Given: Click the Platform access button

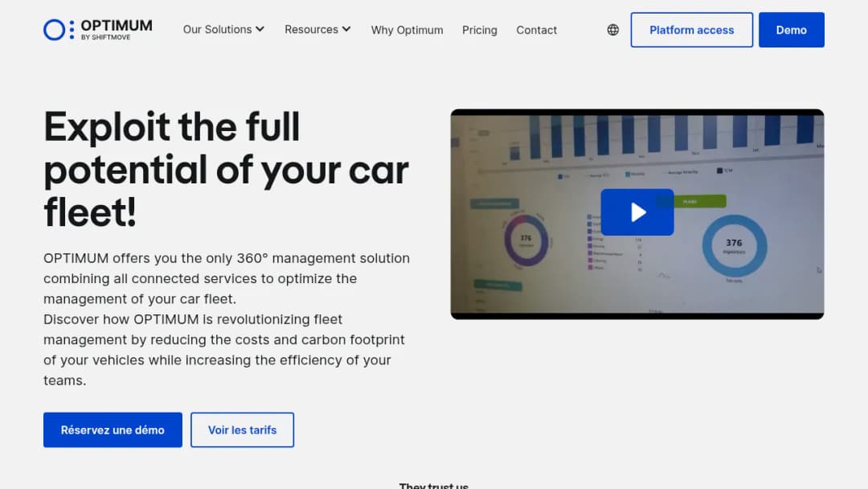Looking at the screenshot, I should (x=691, y=30).
